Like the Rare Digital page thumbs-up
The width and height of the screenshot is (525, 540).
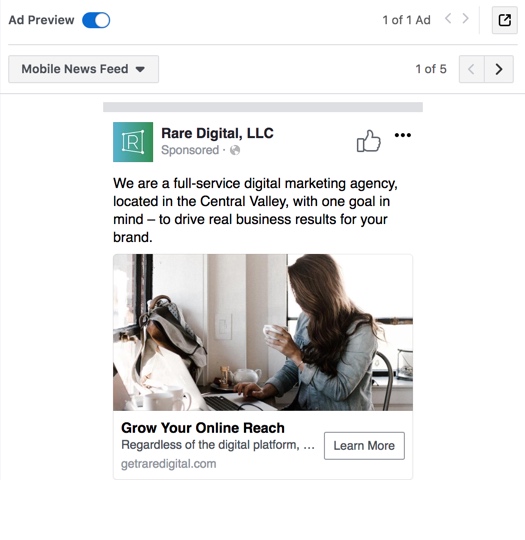point(369,141)
